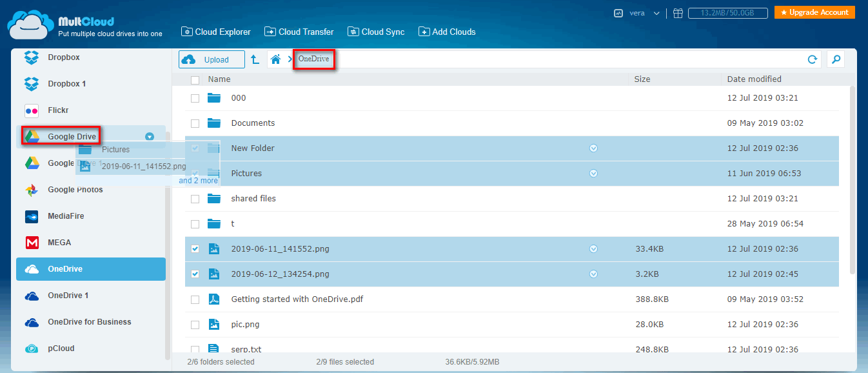This screenshot has width=868, height=373.
Task: Click the refresh icon in the path bar
Action: pos(812,60)
